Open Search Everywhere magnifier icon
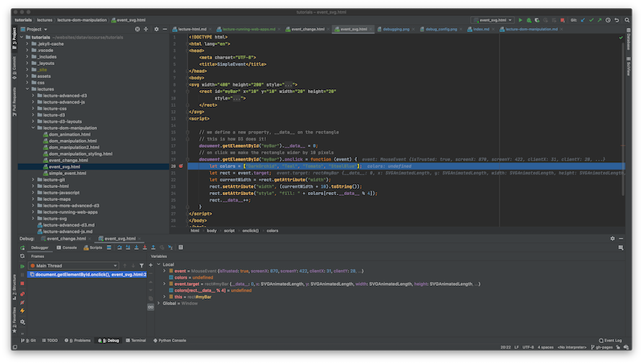This screenshot has height=364, width=643. click(x=627, y=20)
